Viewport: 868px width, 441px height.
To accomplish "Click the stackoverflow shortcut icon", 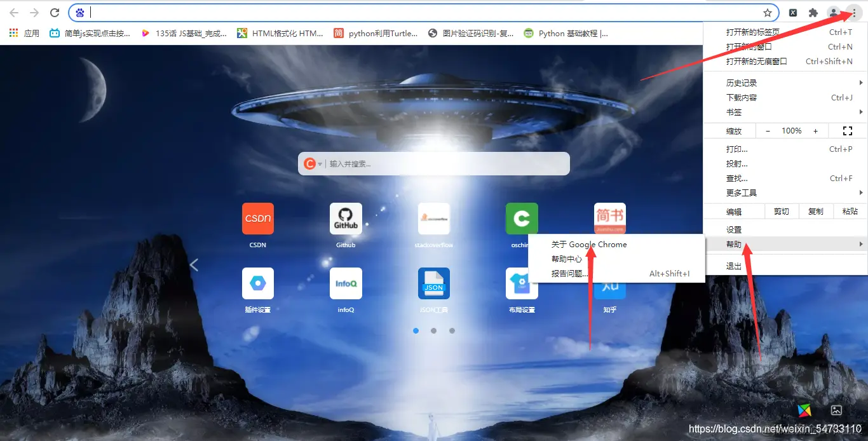I will (433, 218).
